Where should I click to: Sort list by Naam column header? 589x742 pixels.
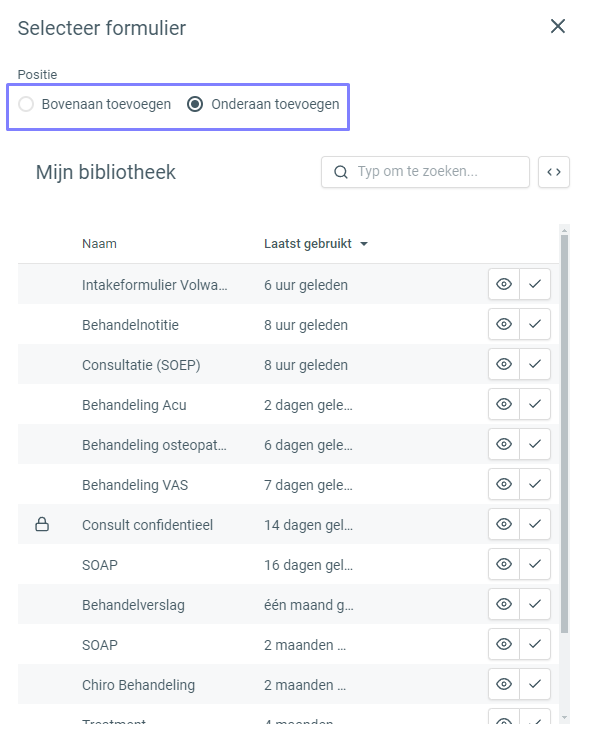[99, 244]
